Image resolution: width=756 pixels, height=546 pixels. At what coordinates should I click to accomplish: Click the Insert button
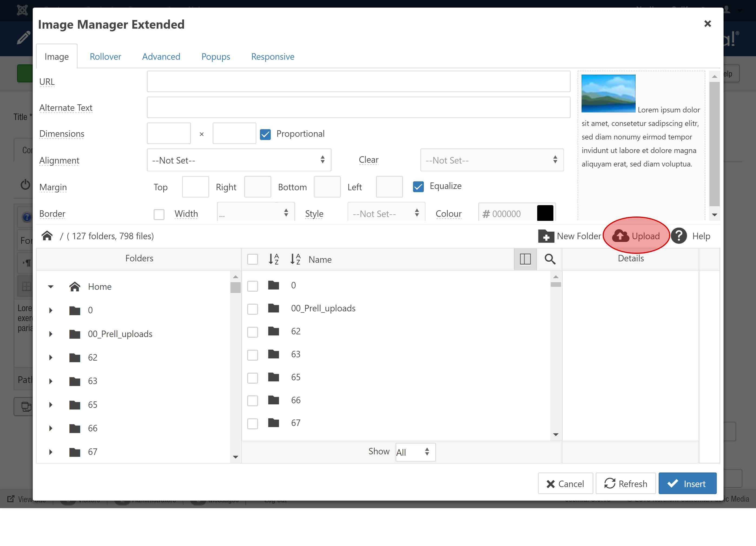click(687, 483)
